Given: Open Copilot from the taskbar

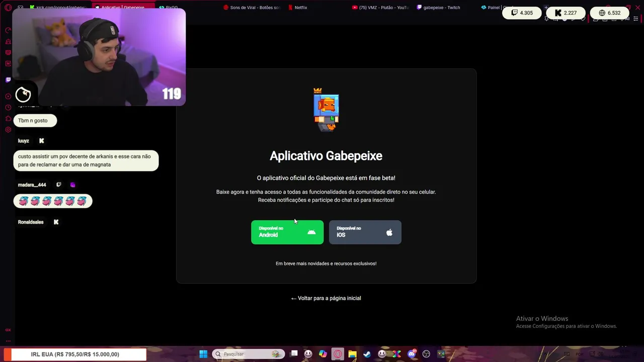Looking at the screenshot, I should (323, 354).
